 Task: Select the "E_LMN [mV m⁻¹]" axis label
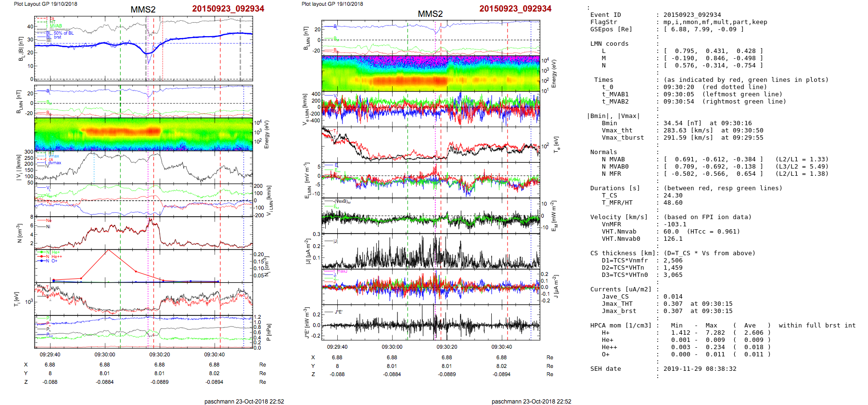pos(307,181)
